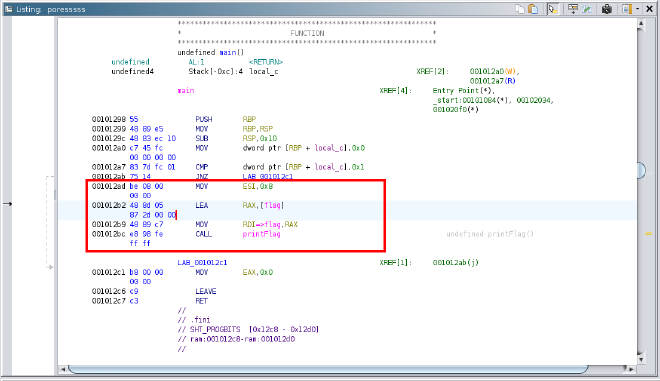Screen dimensions: 660x381
Task: Click 'RSP,0x10' operand
Action: click(x=260, y=139)
